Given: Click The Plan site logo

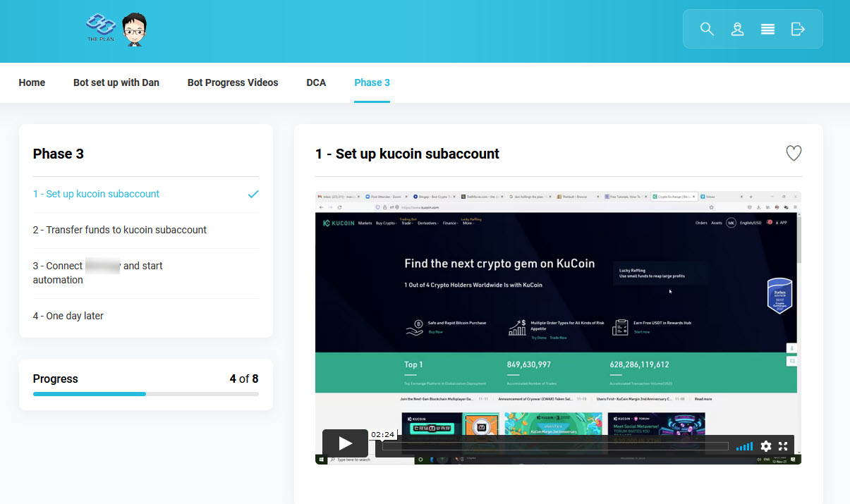Looking at the screenshot, I should coord(101,29).
